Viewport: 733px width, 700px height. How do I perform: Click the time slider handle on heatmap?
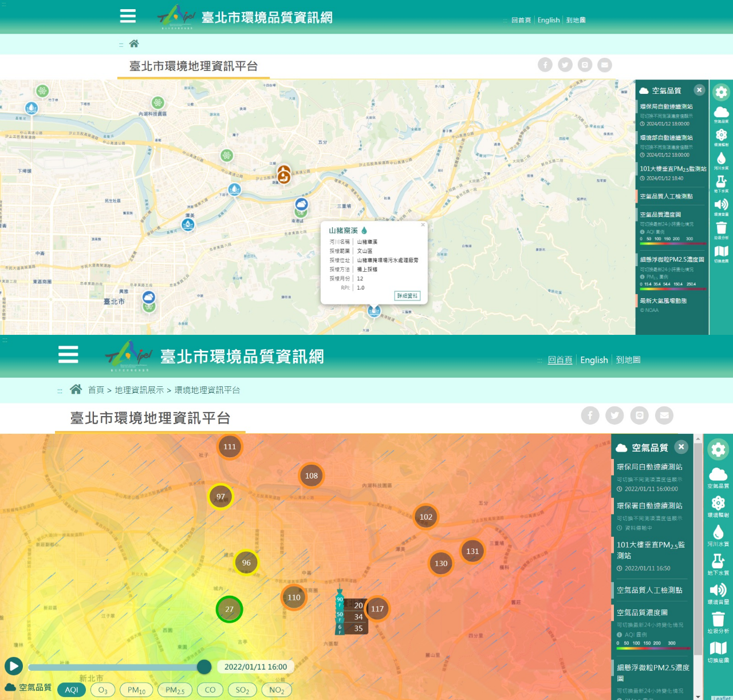[204, 667]
